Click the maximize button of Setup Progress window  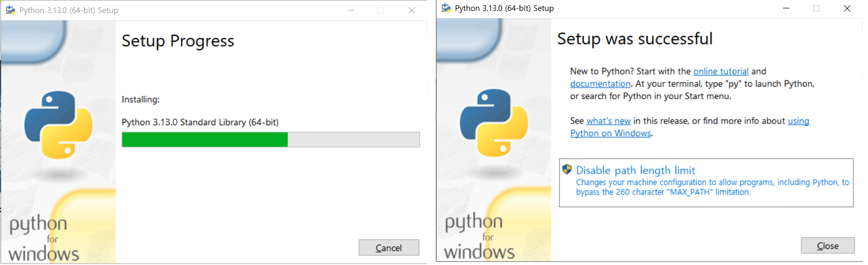381,10
